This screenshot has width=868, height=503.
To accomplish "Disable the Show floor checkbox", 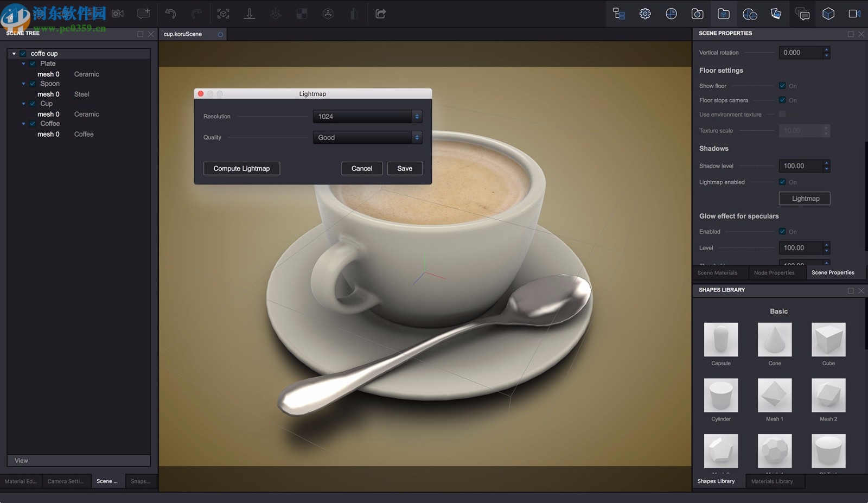I will tap(782, 86).
